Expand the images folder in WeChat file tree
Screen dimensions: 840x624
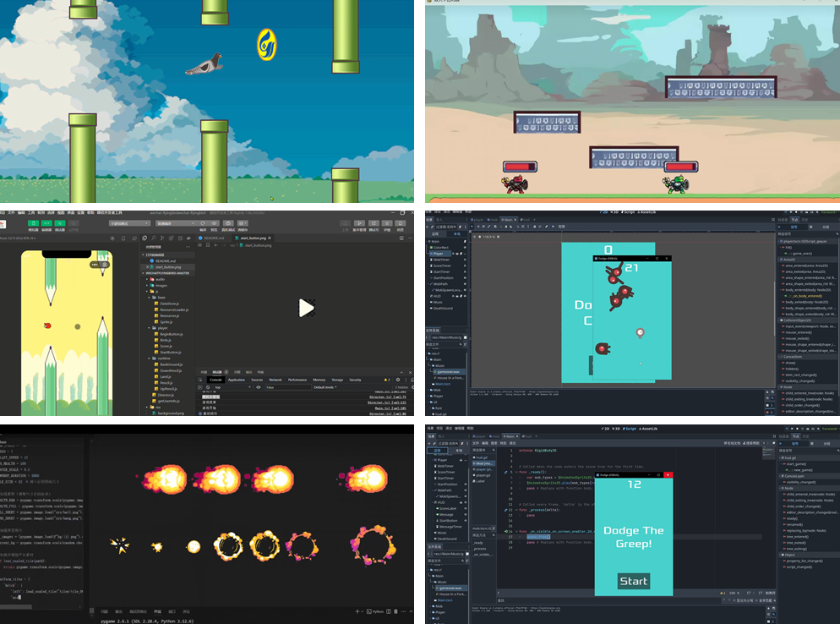point(149,285)
